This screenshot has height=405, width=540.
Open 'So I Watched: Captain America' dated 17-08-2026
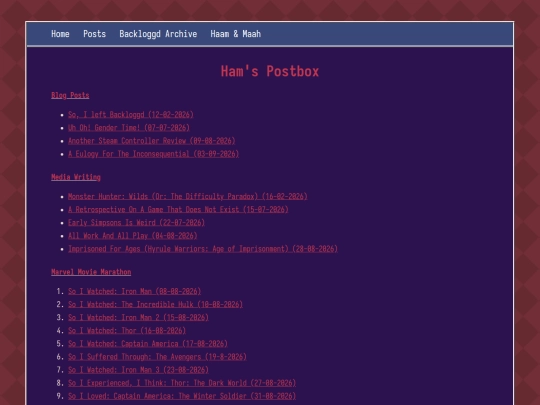(148, 344)
